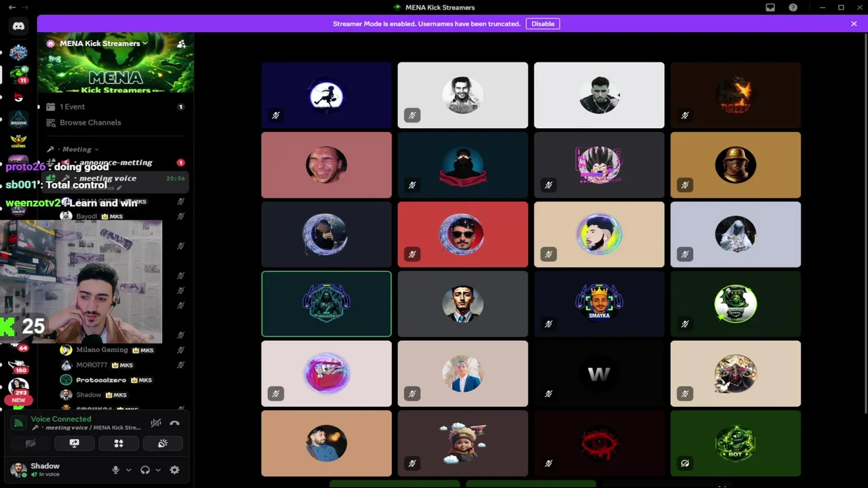
Task: Open the DZ Legends server icon
Action: pos(18,142)
